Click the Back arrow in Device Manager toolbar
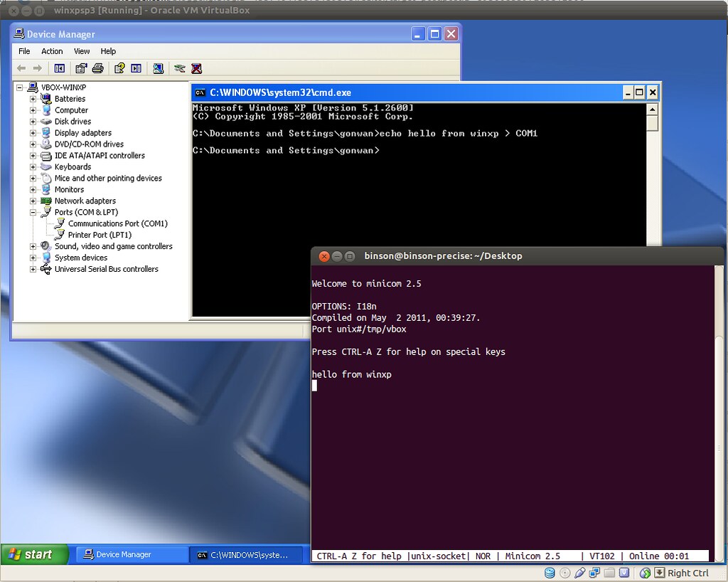The width and height of the screenshot is (728, 582). click(22, 68)
